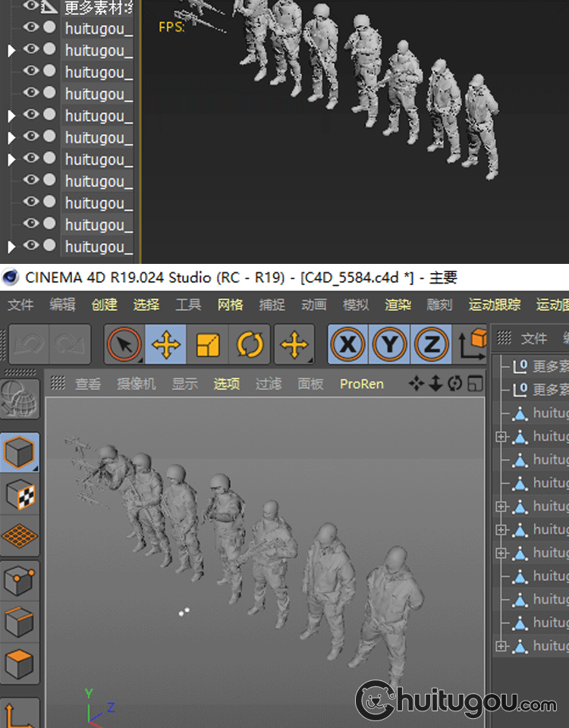Toggle eye visibility on 更多素材 row
569x728 pixels.
[x=31, y=6]
